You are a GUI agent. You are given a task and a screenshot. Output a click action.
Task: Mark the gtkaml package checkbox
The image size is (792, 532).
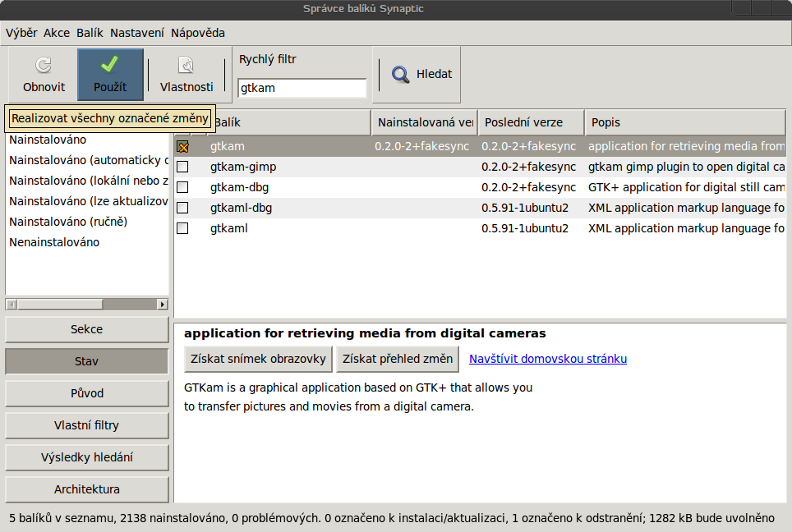[x=183, y=229]
